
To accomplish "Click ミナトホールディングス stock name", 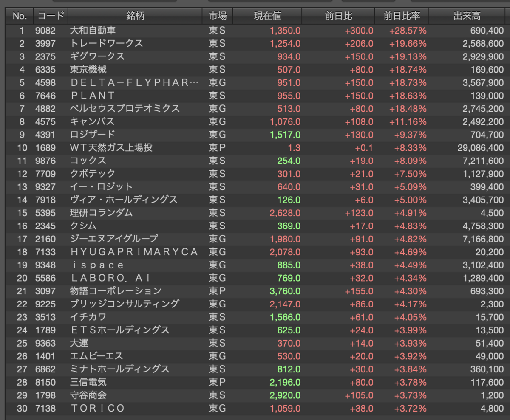I will pyautogui.click(x=120, y=369).
